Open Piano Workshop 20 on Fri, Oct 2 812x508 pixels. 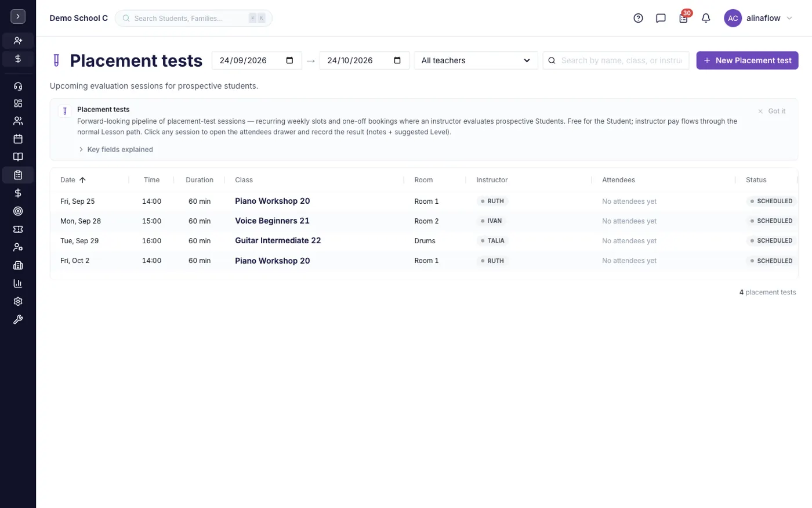tap(273, 261)
